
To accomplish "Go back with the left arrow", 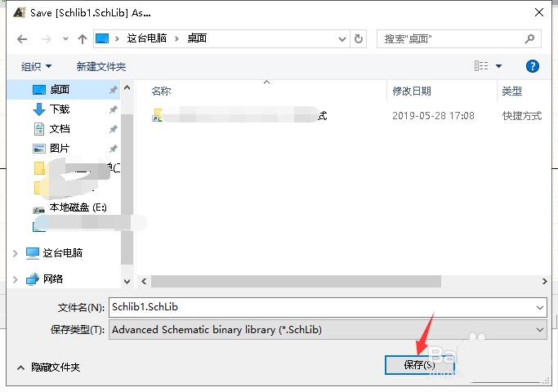I will click(22, 38).
